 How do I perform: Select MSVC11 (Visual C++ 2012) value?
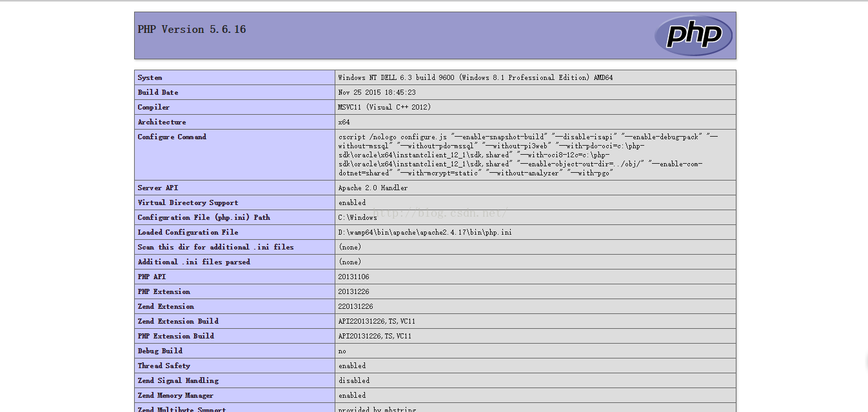384,107
